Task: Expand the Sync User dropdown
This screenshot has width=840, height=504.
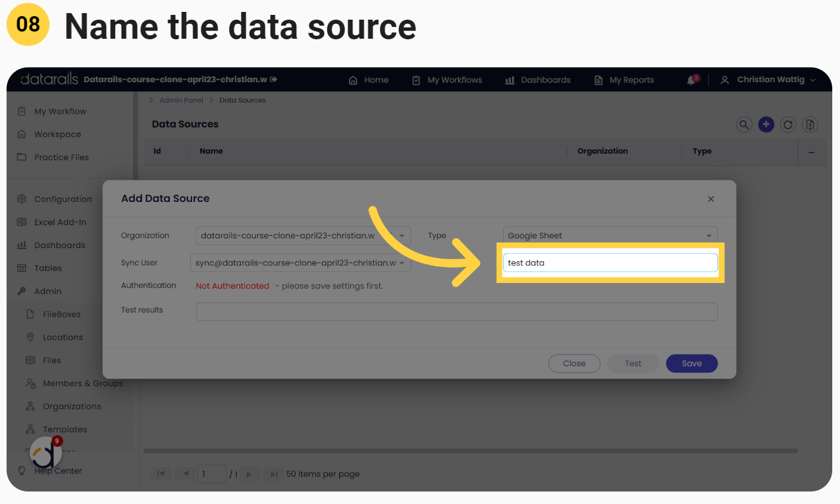Action: click(x=300, y=263)
